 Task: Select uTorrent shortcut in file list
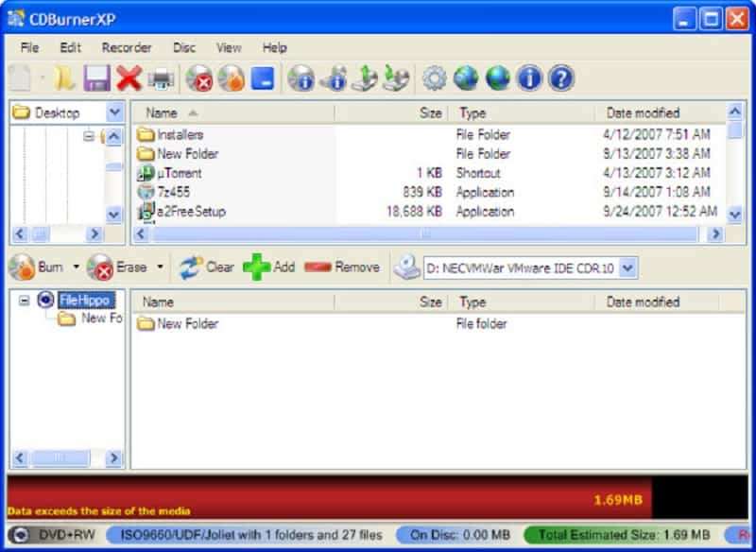point(179,173)
